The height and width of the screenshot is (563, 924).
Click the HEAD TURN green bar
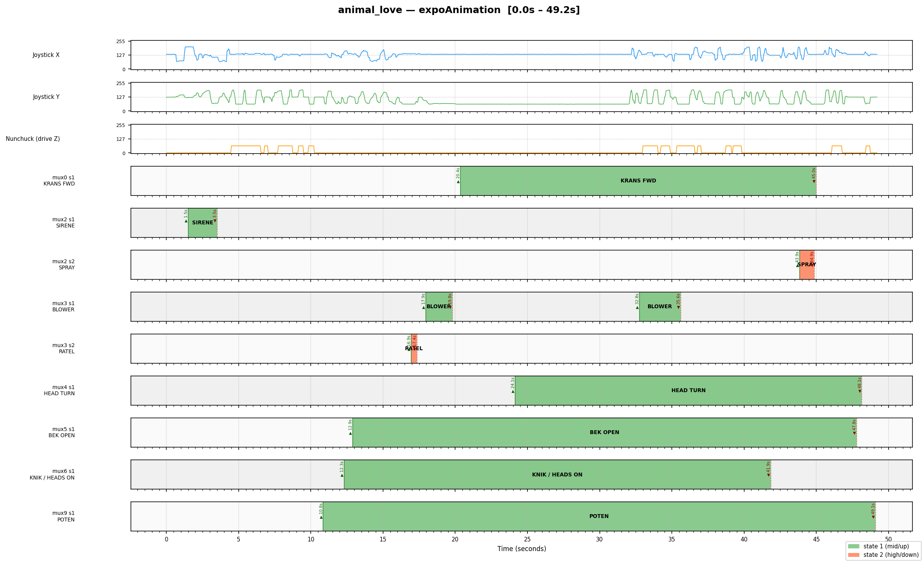pos(688,391)
